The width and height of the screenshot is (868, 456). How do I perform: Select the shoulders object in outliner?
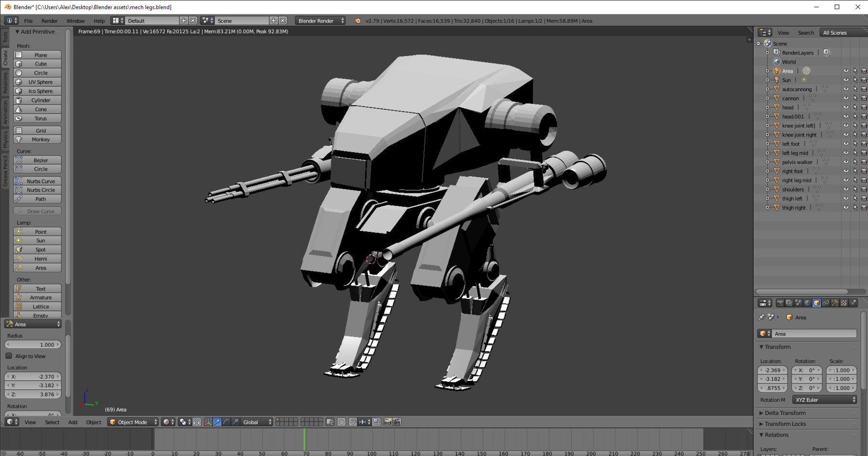pyautogui.click(x=793, y=189)
